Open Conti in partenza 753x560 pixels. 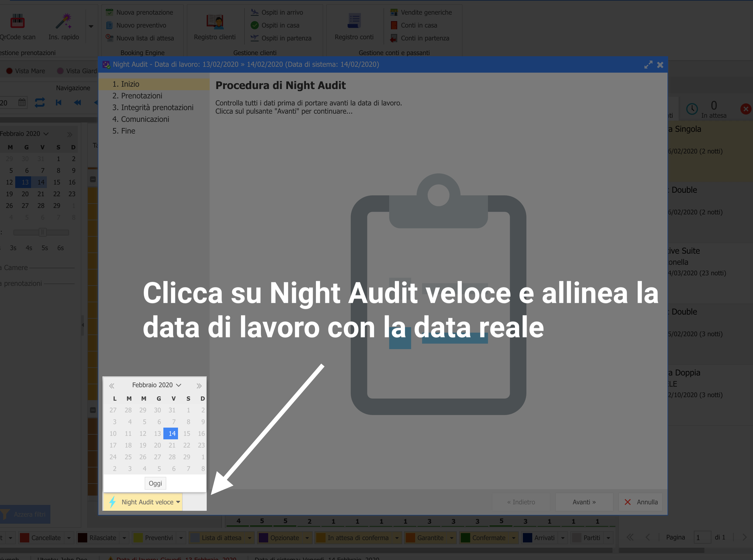(x=420, y=38)
